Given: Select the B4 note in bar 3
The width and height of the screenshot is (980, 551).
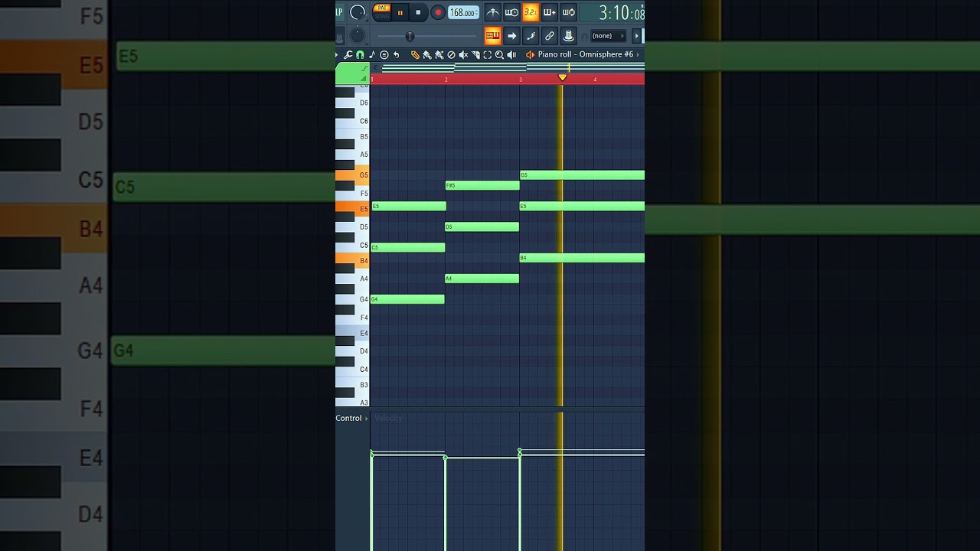Looking at the screenshot, I should 582,258.
